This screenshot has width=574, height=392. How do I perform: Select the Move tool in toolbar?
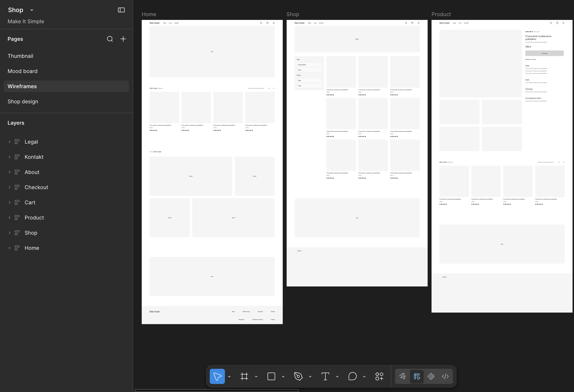(x=217, y=376)
